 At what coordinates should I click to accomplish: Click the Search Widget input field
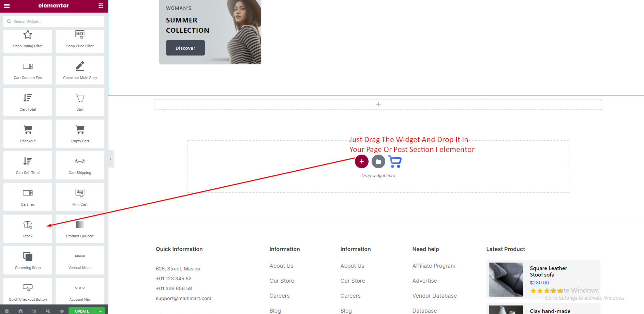tap(56, 21)
